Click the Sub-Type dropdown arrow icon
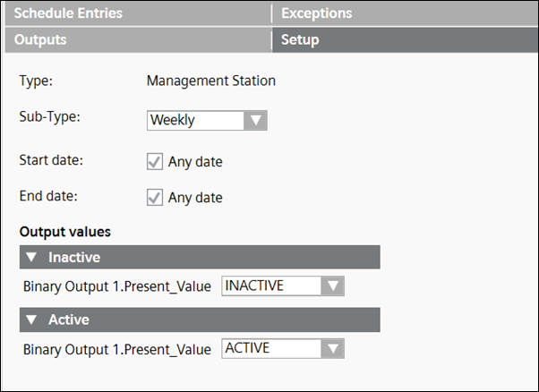 (255, 120)
